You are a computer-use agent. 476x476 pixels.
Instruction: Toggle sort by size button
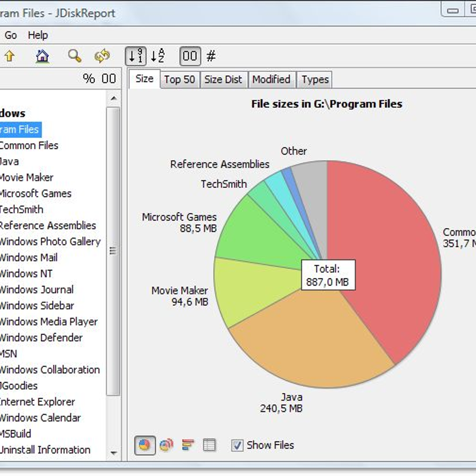tap(136, 56)
